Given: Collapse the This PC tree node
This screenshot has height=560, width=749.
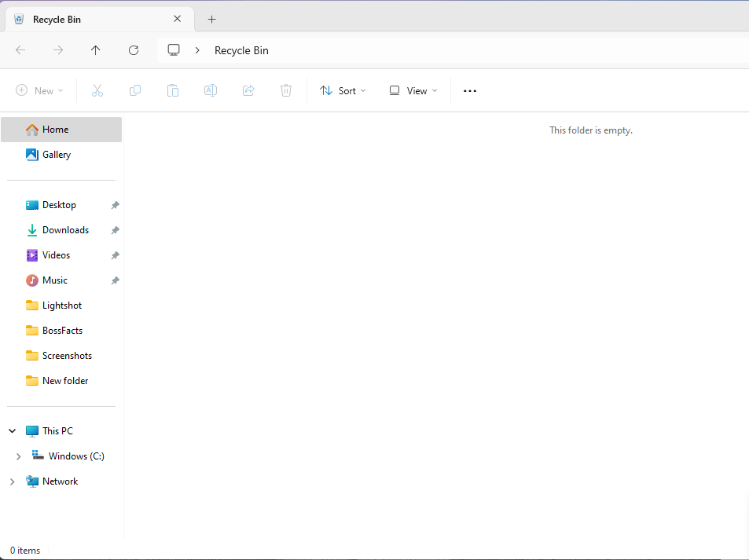Looking at the screenshot, I should [12, 431].
